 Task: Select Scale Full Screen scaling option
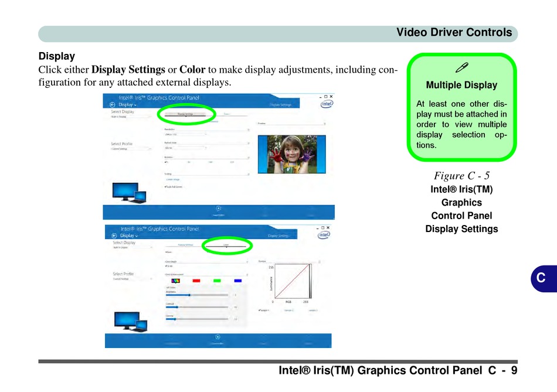pos(174,187)
